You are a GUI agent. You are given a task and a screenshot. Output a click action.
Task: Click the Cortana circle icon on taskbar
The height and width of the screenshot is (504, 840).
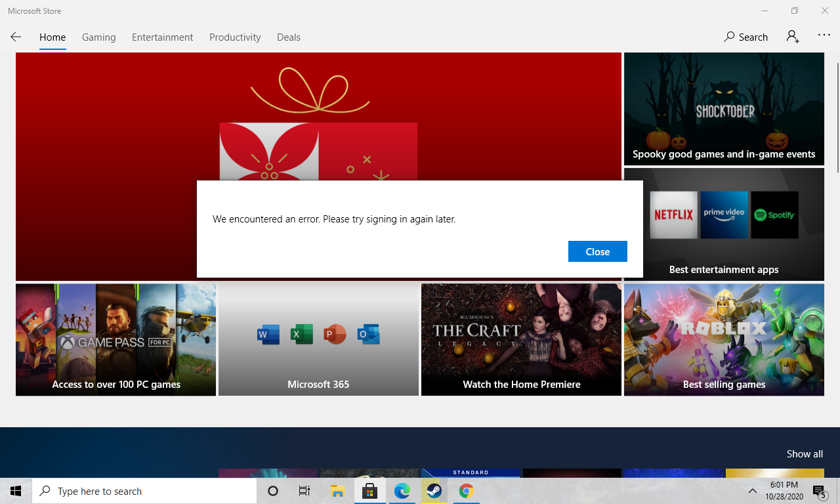[x=273, y=491]
